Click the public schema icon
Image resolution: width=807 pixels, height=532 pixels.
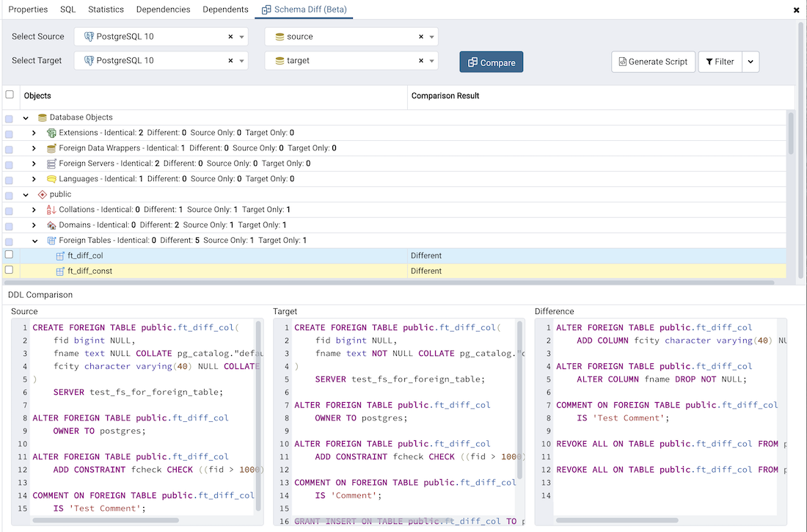pyautogui.click(x=43, y=194)
